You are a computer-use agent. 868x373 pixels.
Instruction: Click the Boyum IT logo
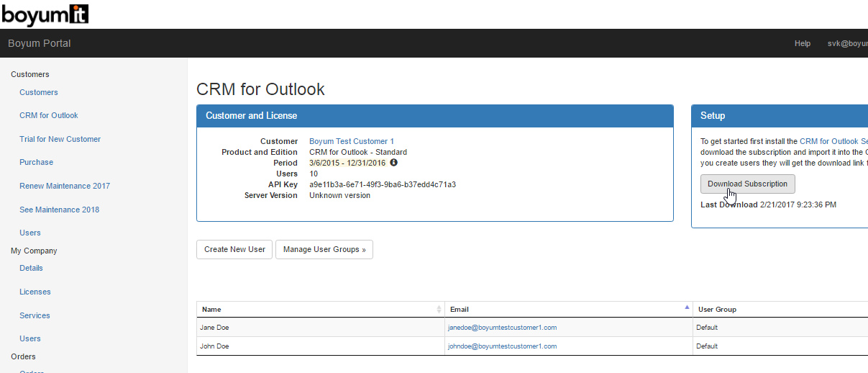point(45,14)
